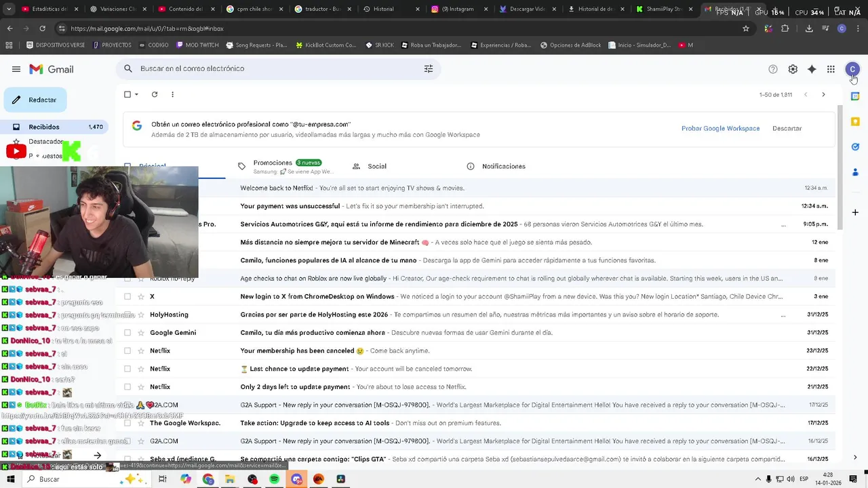The width and height of the screenshot is (868, 488).
Task: Click Probar Google Workspace link
Action: 720,128
